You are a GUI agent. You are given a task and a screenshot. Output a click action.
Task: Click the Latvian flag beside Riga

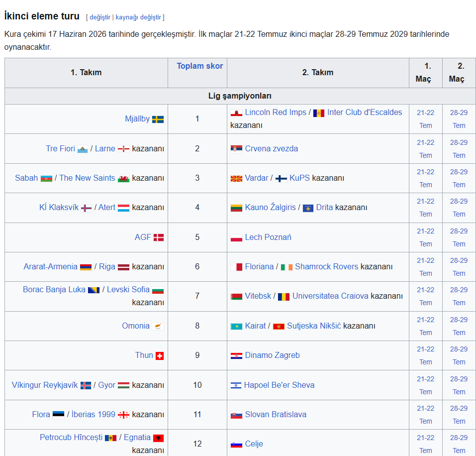[123, 267]
